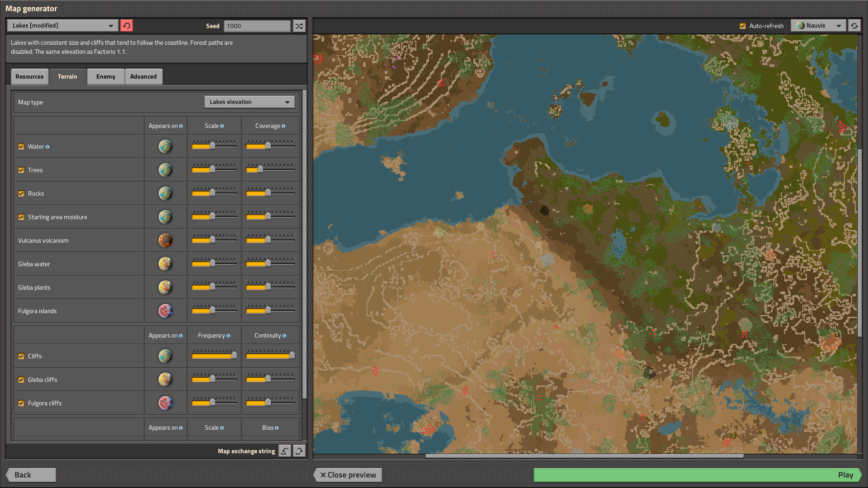Click the Gleba water scale slider
This screenshot has height=488, width=868.
point(214,263)
